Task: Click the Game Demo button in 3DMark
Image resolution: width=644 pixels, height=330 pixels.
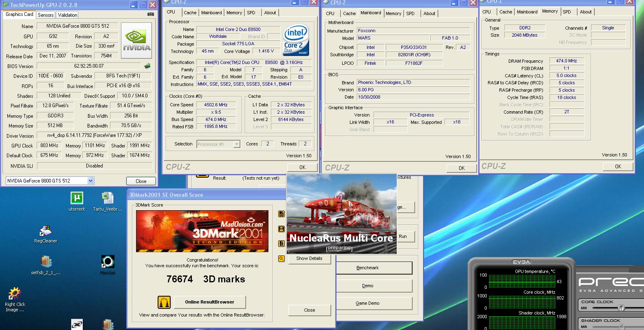Action: [367, 303]
